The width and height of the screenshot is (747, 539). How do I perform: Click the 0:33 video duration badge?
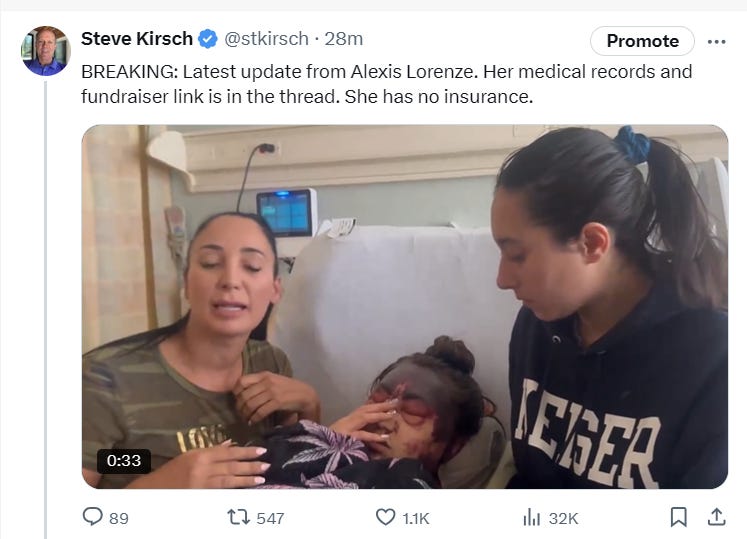[124, 461]
